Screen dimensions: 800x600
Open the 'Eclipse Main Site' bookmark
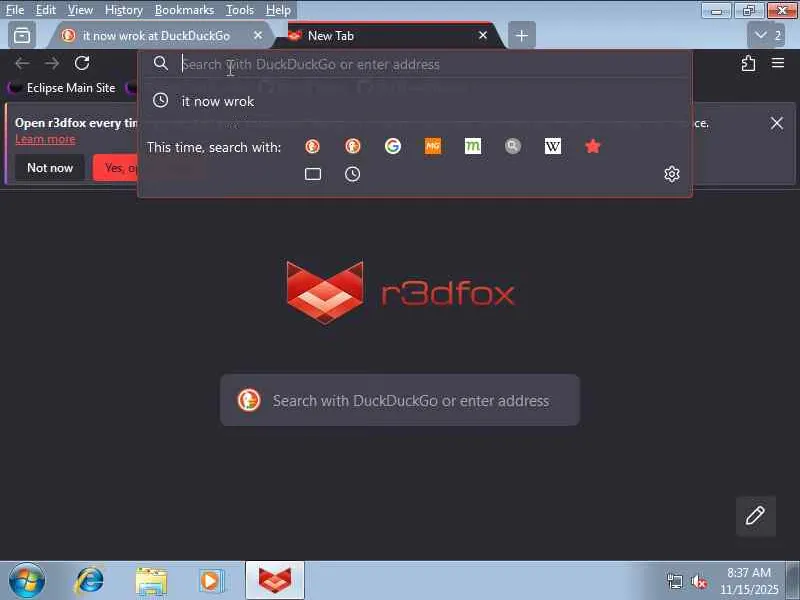tap(62, 88)
